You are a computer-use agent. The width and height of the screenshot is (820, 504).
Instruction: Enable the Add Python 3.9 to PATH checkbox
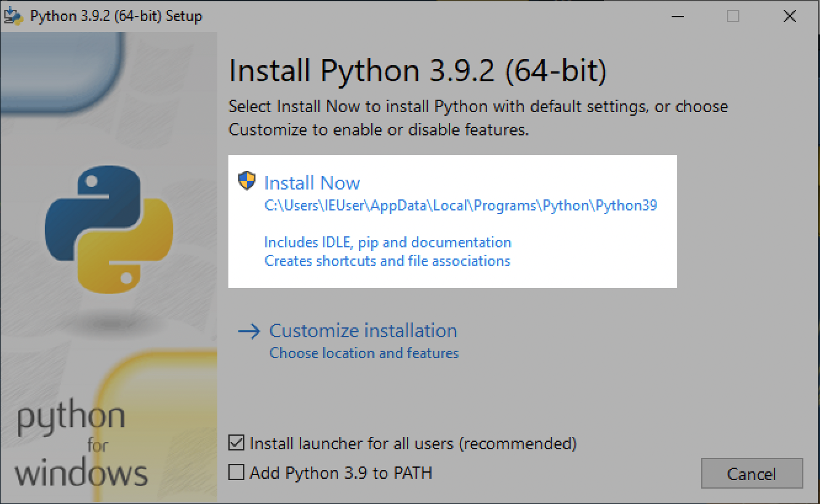(x=236, y=473)
